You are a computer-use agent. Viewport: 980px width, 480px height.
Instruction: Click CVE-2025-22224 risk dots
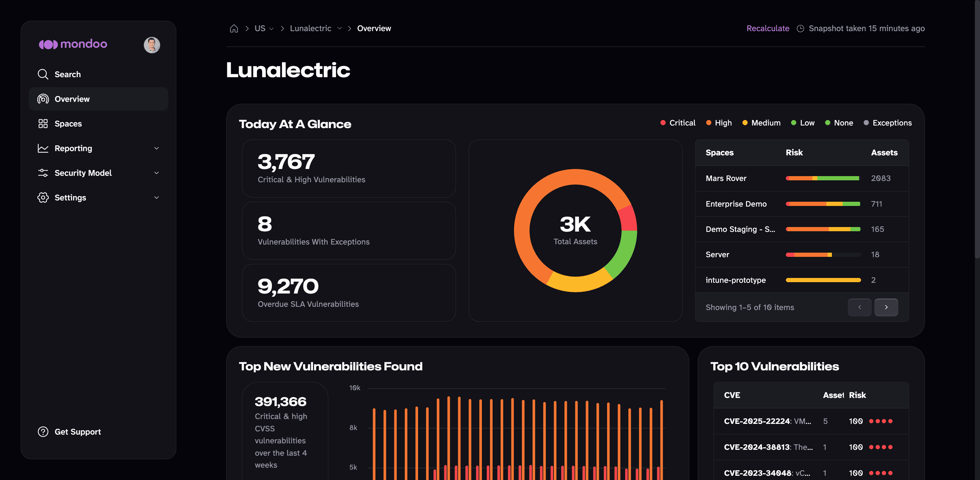(x=881, y=421)
